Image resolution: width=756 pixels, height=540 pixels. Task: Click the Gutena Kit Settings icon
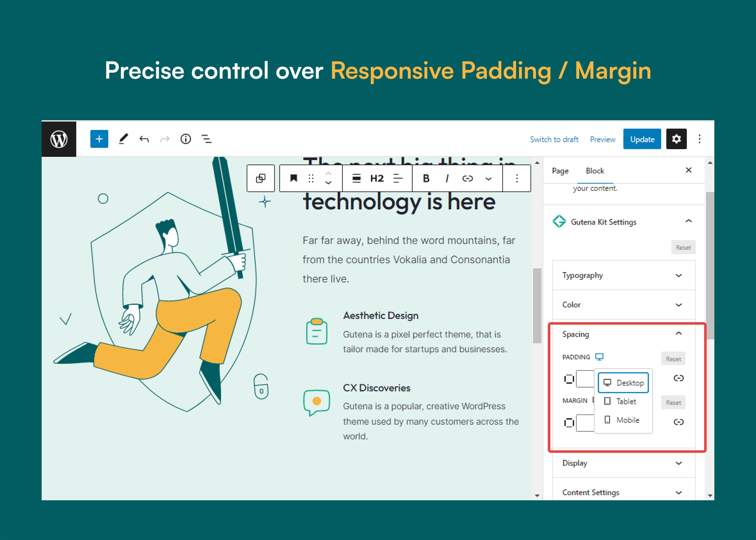(x=558, y=222)
